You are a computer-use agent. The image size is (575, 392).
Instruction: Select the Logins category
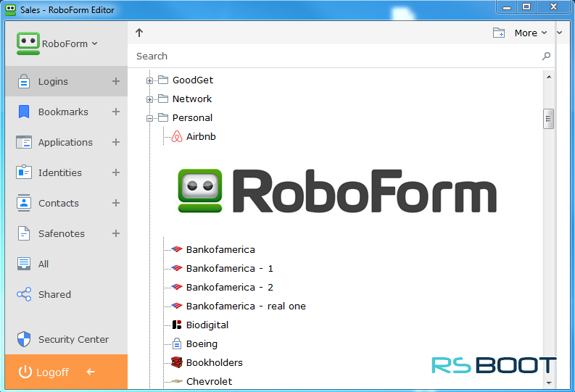67,81
